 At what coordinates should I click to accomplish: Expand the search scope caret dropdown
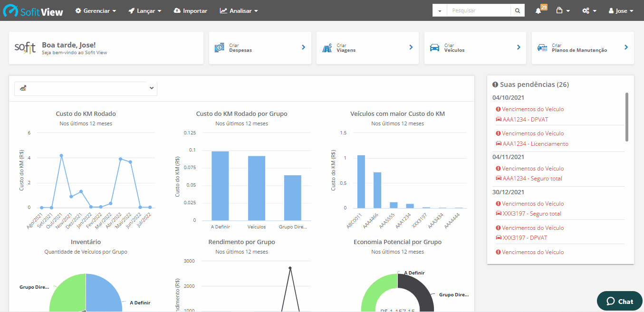coord(440,10)
